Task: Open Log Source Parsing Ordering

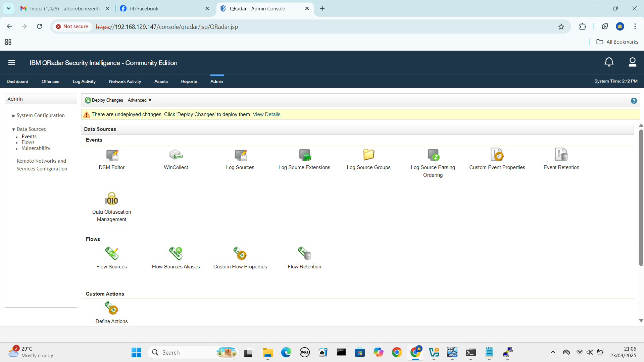Action: point(433,155)
